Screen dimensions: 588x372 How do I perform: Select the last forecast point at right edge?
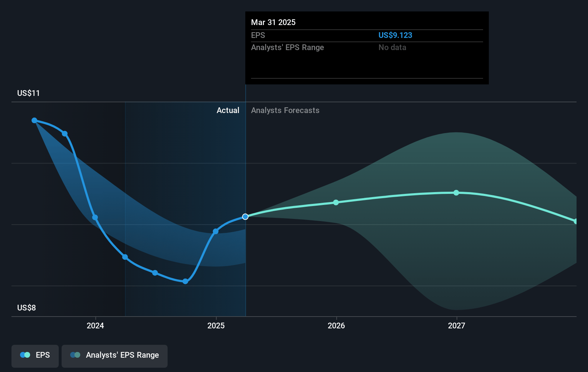pyautogui.click(x=575, y=221)
